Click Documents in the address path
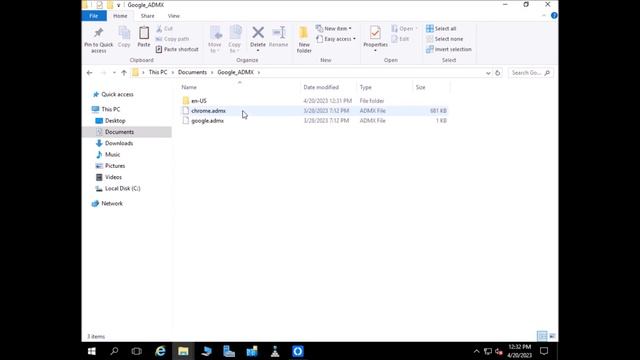This screenshot has height=360, width=640. (x=192, y=72)
